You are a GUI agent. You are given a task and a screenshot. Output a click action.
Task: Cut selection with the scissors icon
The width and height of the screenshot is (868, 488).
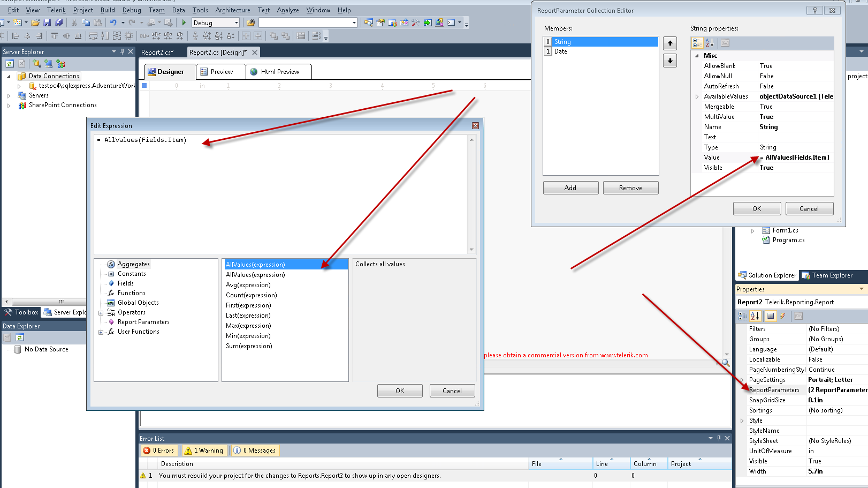[74, 22]
